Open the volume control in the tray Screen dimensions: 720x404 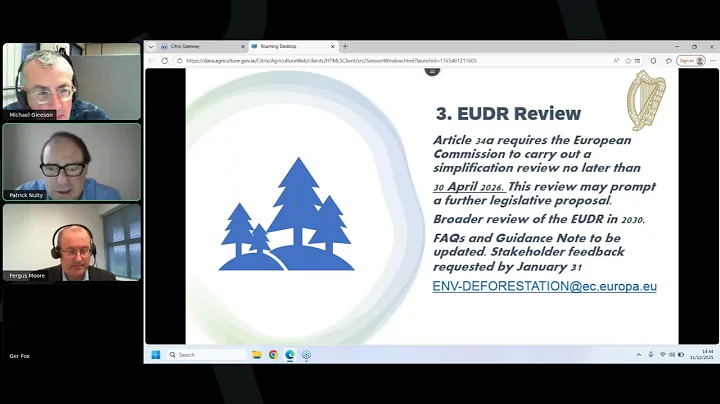coord(672,354)
